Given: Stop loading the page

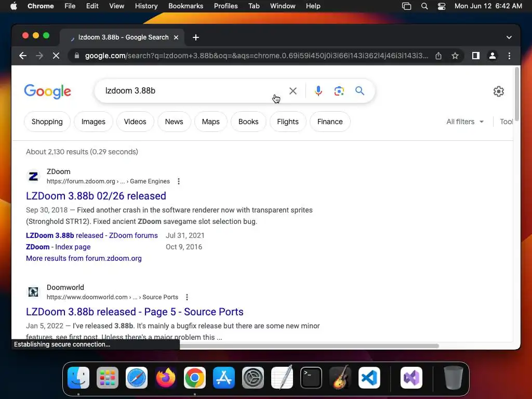Looking at the screenshot, I should click(56, 56).
